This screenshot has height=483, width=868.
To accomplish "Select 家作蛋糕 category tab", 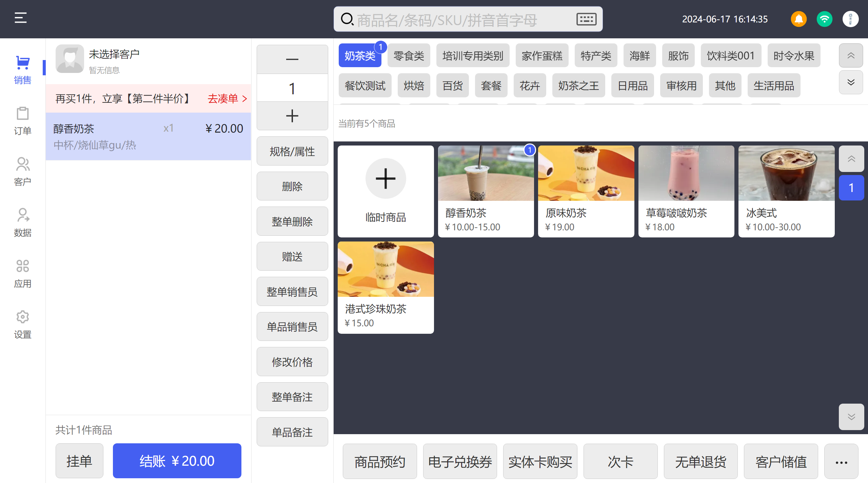I will [542, 56].
